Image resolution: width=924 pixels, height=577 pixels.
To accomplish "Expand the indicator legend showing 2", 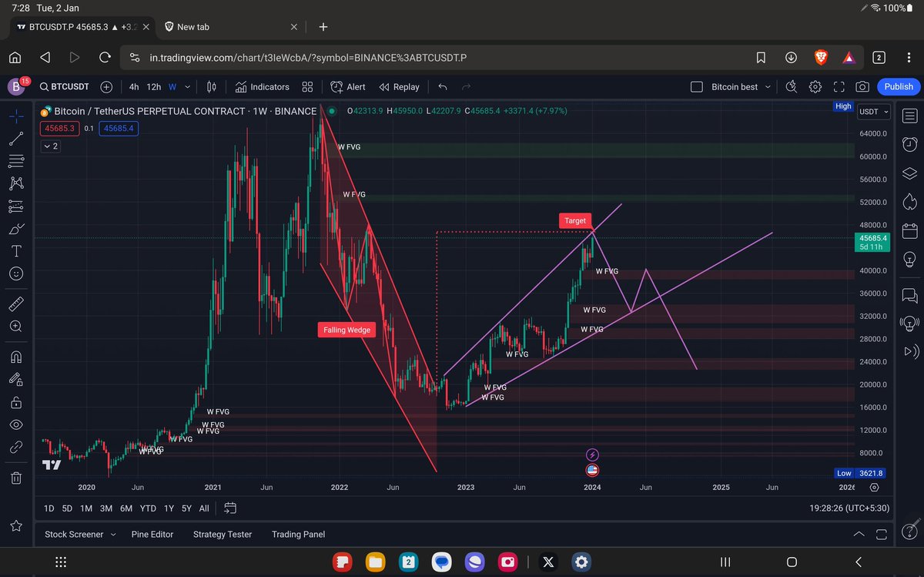I will (x=49, y=146).
